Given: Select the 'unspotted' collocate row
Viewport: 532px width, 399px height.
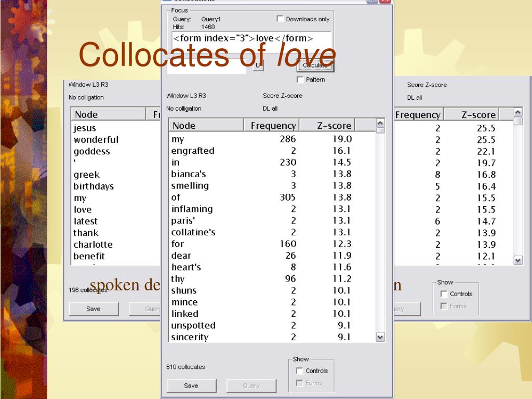Looking at the screenshot, I should point(272,325).
